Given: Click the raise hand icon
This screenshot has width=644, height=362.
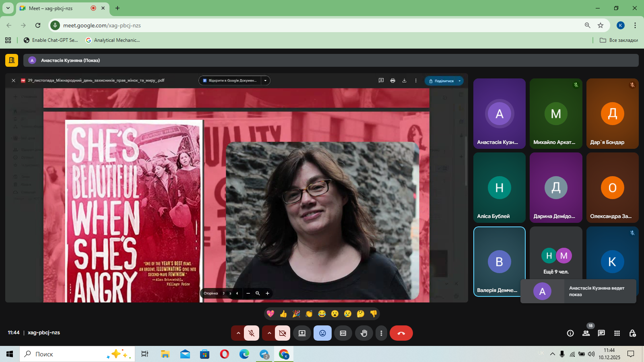Looking at the screenshot, I should 364,333.
